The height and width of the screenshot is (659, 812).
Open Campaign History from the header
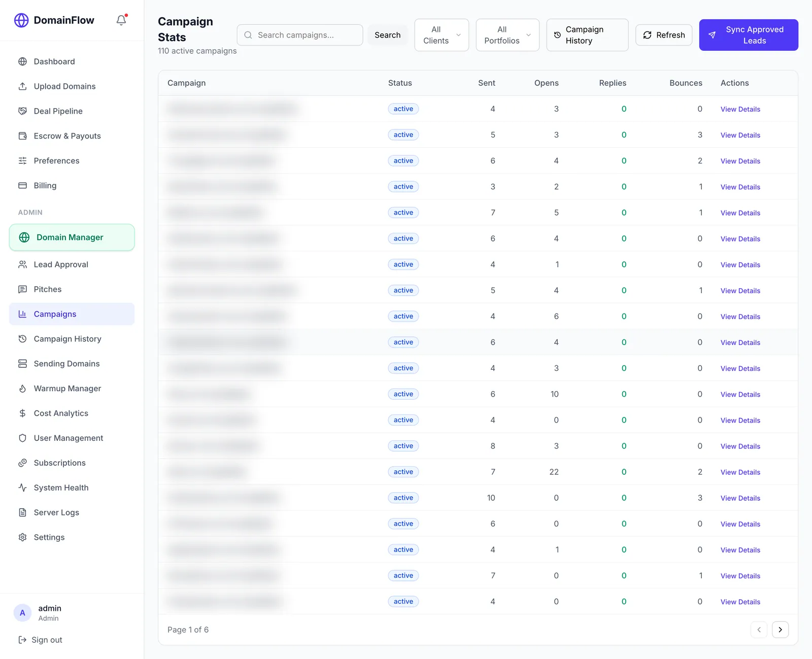click(587, 35)
